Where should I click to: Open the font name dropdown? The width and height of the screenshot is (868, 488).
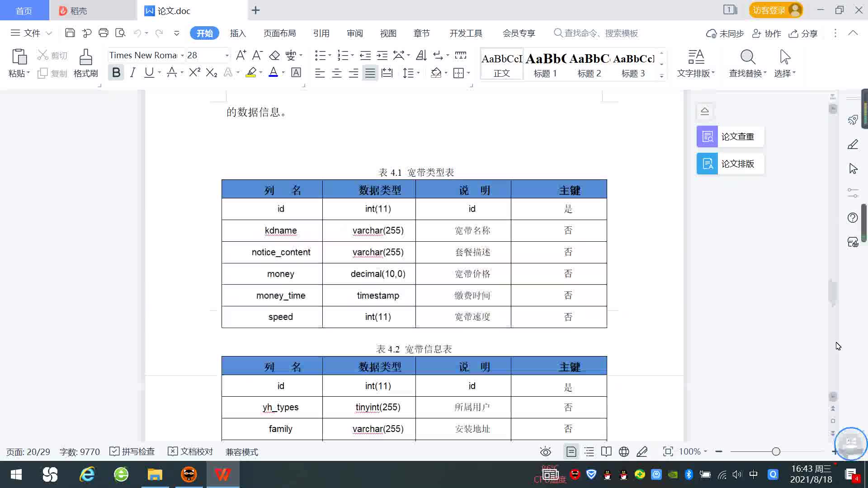[182, 56]
